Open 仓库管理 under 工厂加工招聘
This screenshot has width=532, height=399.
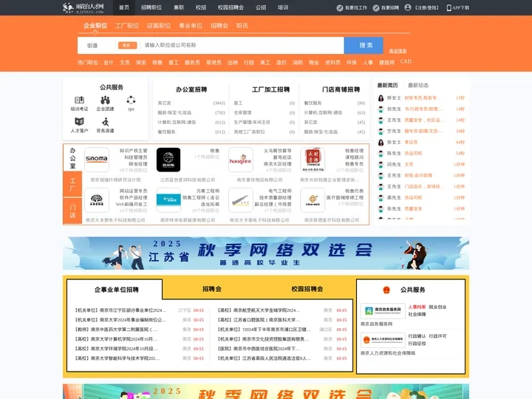(242, 112)
